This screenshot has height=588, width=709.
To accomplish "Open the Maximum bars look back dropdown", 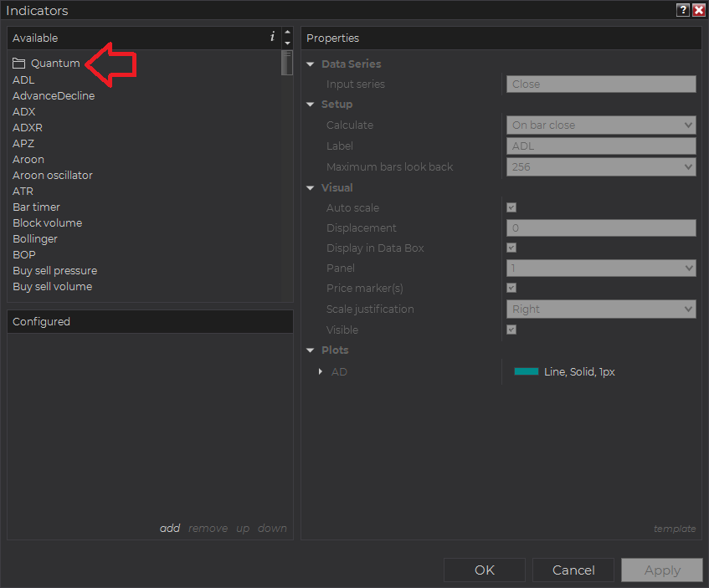I will click(601, 166).
